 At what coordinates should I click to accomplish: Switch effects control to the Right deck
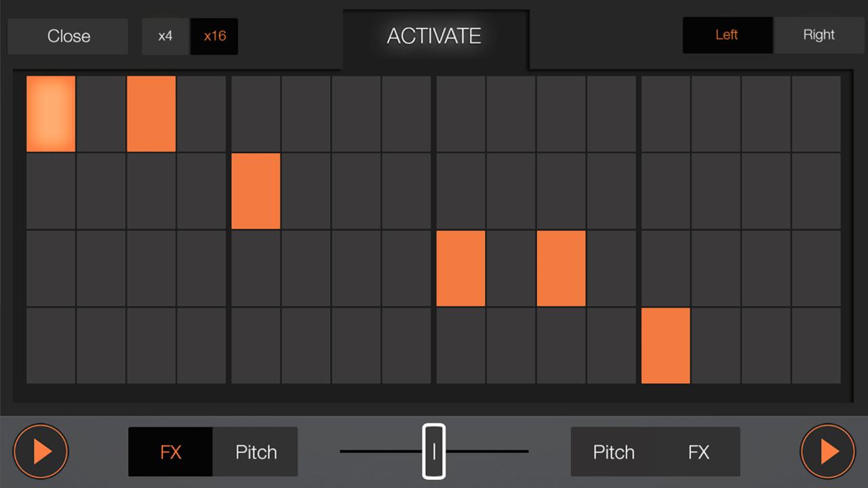(818, 35)
